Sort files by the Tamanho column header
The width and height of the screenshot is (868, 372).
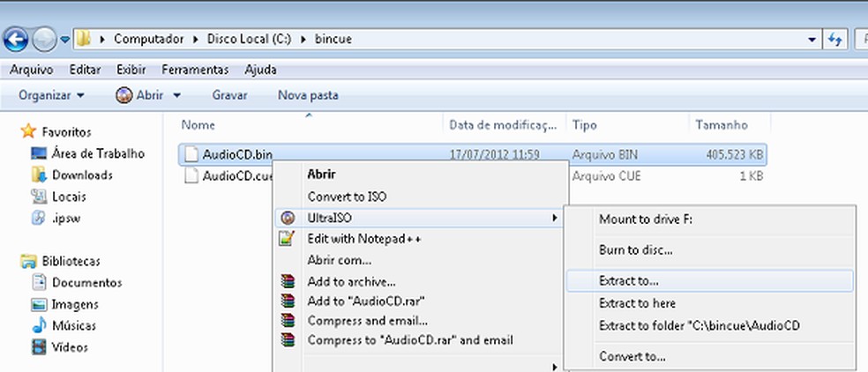[722, 125]
